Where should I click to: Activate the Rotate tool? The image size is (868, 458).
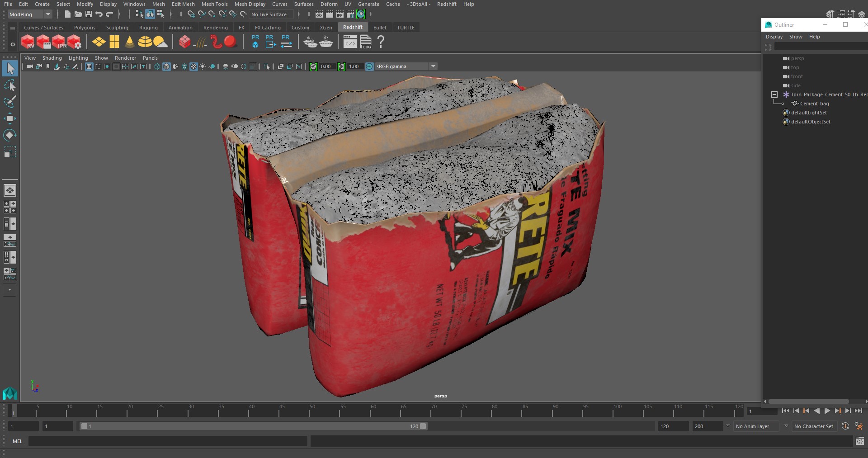(x=9, y=135)
